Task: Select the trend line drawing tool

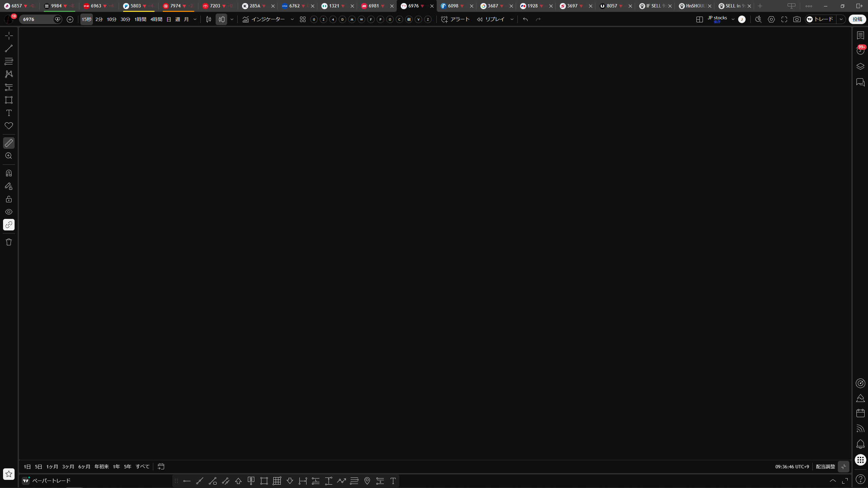Action: [x=9, y=48]
